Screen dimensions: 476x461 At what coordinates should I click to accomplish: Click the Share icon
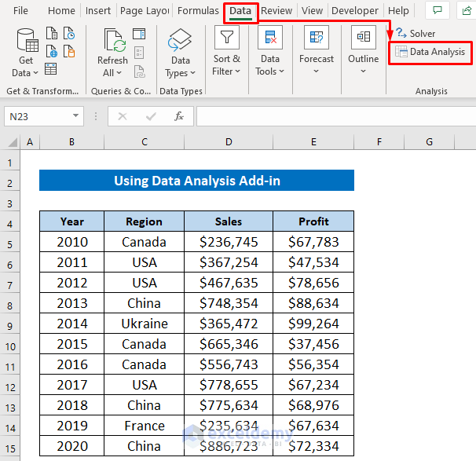[467, 11]
